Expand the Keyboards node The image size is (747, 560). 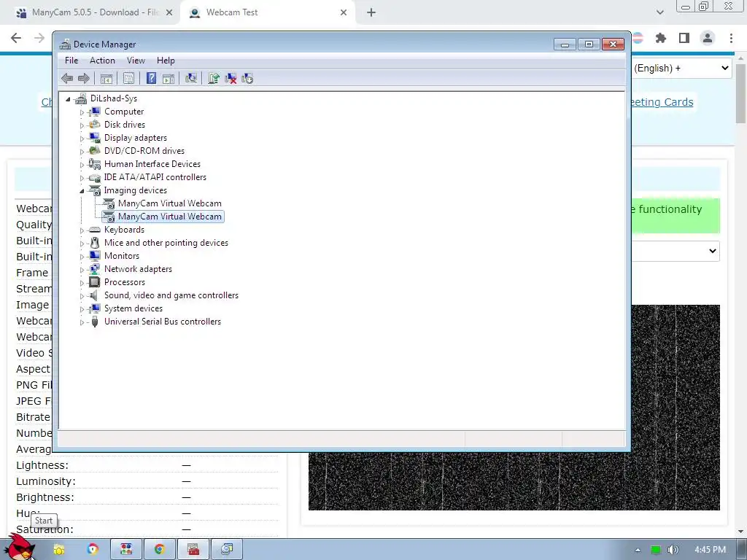82,230
